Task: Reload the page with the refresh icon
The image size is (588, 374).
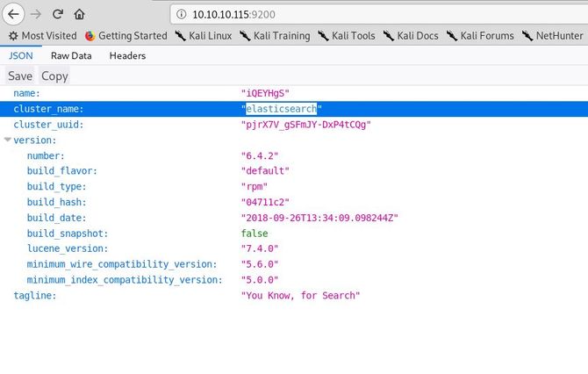Action: pos(58,14)
